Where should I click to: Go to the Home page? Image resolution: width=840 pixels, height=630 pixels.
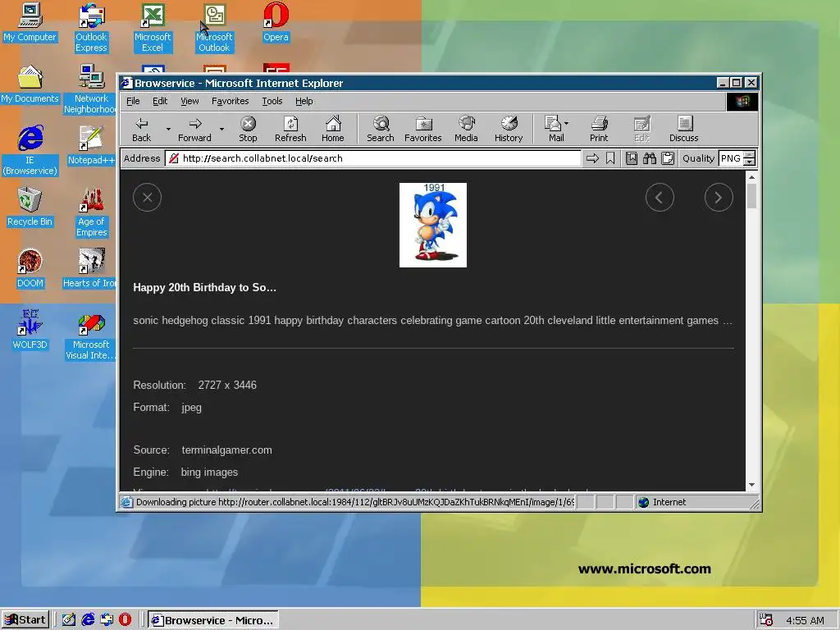click(333, 129)
